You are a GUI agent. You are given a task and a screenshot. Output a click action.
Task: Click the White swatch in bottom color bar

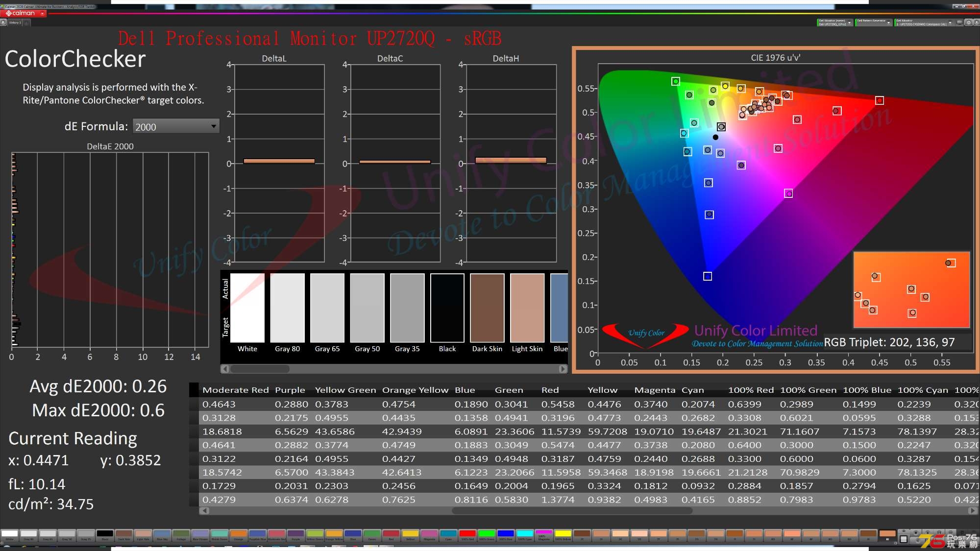[x=9, y=535]
